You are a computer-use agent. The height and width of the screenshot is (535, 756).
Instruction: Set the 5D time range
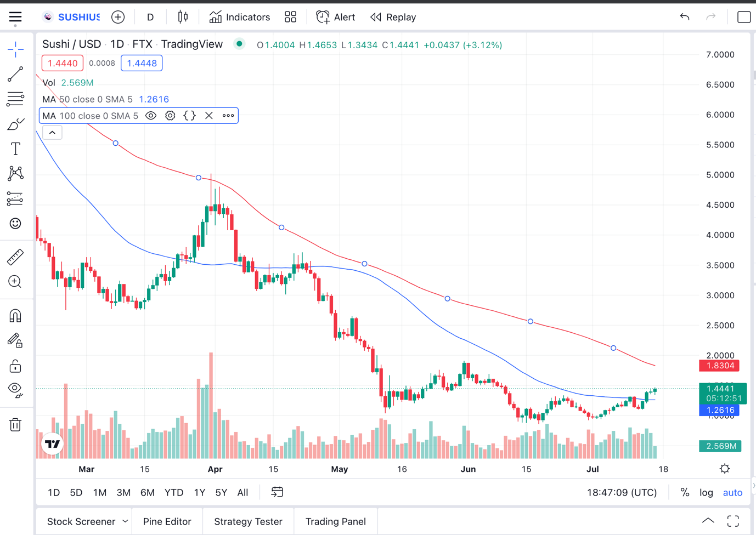[x=76, y=493]
